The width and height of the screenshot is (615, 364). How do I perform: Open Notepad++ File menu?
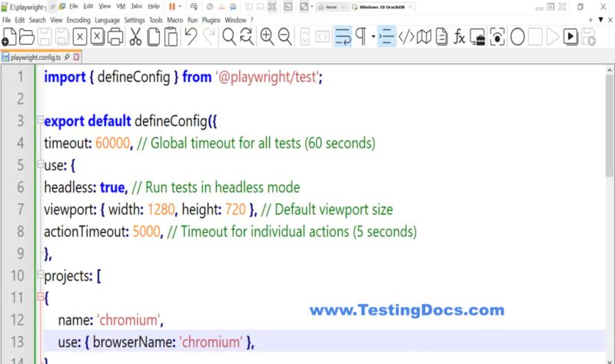[x=6, y=20]
